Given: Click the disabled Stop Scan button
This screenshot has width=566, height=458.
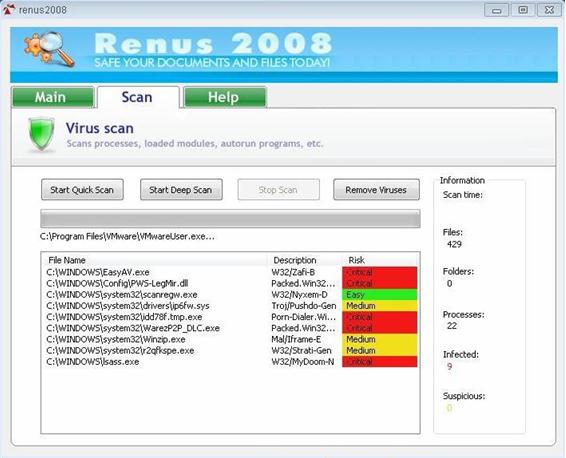Looking at the screenshot, I should tap(278, 189).
